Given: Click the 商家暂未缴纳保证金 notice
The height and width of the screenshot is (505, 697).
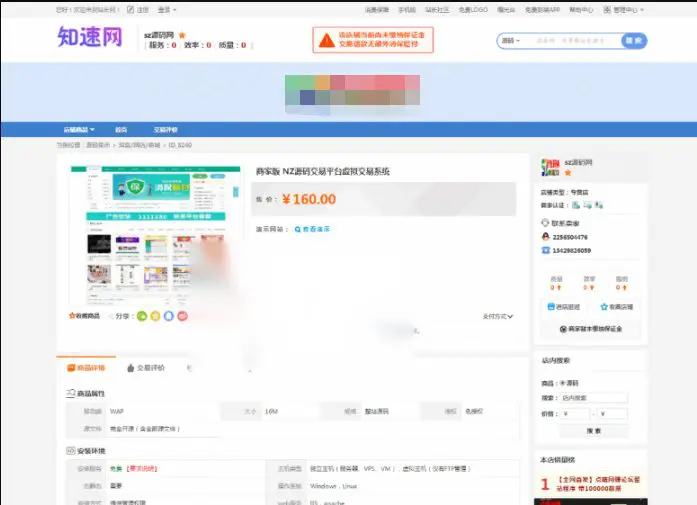Looking at the screenshot, I should tap(591, 329).
